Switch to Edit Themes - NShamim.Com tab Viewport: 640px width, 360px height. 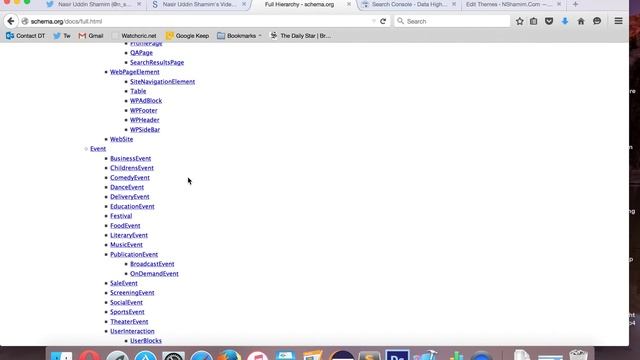(509, 4)
